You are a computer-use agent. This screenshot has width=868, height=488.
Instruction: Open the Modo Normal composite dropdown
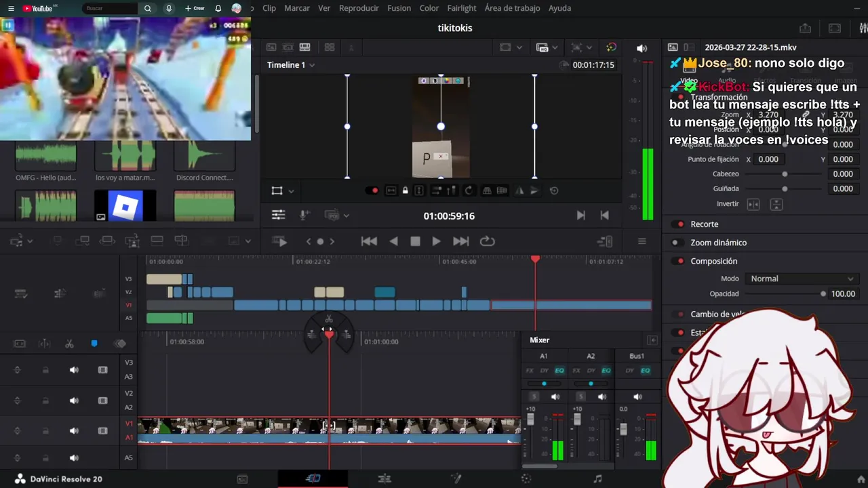tap(802, 279)
